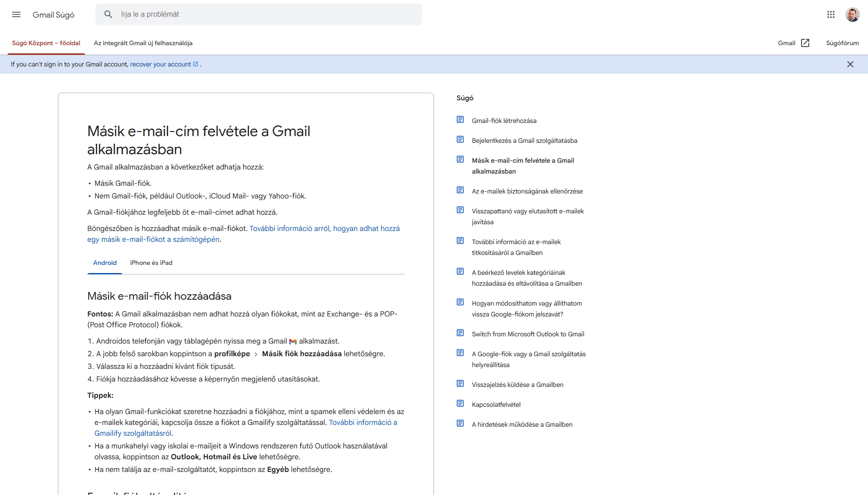Click the search magnifier icon
This screenshot has height=495, width=868.
click(108, 14)
